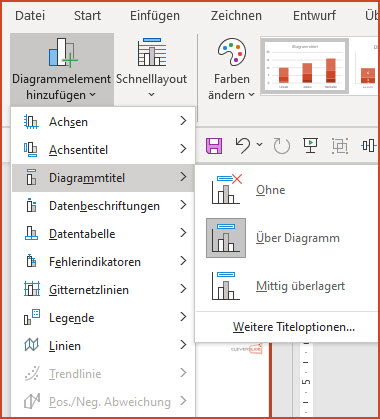
Task: Expand the Achsen submenu
Action: 103,121
